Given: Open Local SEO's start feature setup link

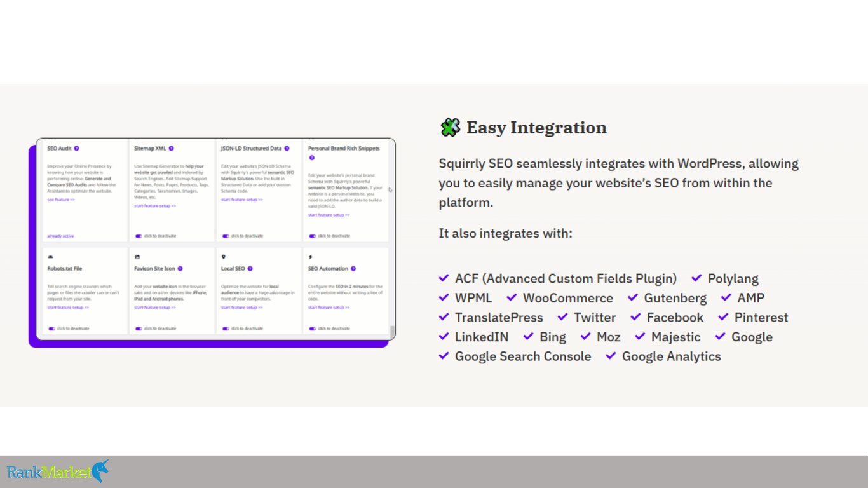Looking at the screenshot, I should (x=242, y=308).
